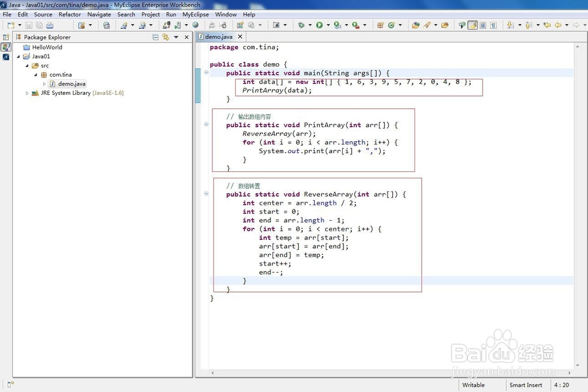Click the green Run button icon
The image size is (588, 392).
[x=319, y=25]
